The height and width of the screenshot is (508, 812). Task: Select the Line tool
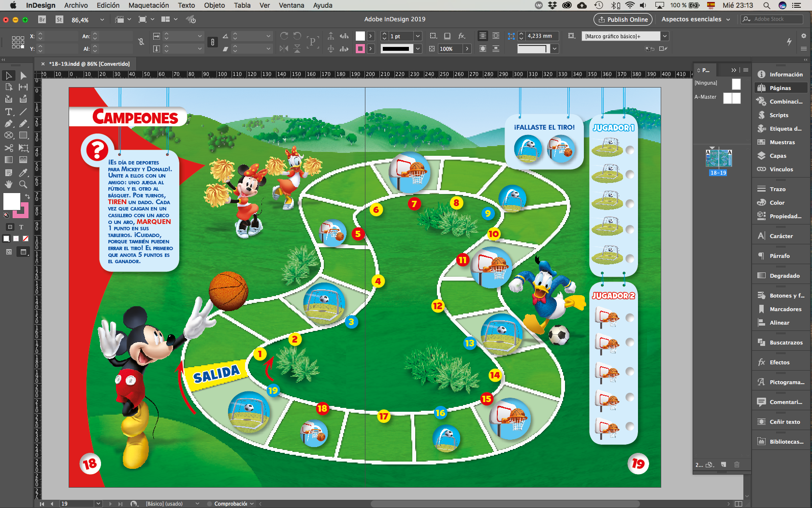tap(23, 112)
